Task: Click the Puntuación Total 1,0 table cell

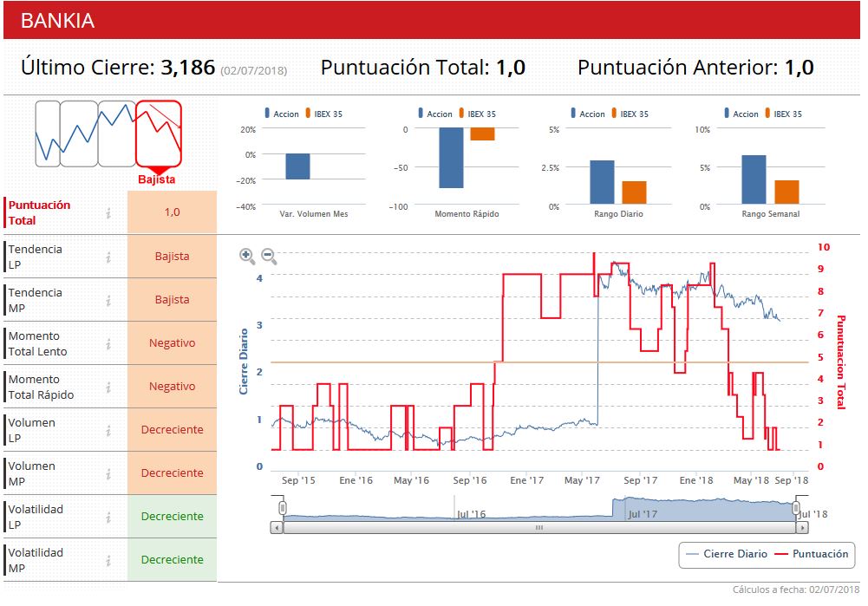Action: 173,212
